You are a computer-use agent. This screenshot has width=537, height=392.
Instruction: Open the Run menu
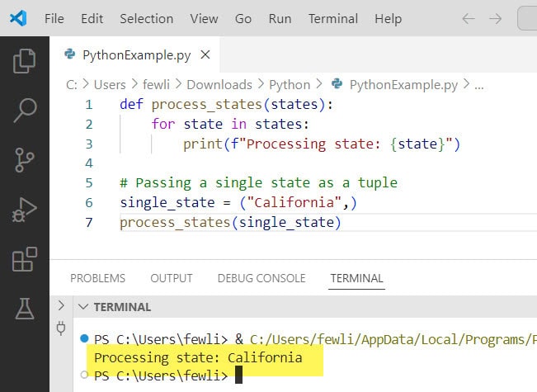[x=280, y=18]
